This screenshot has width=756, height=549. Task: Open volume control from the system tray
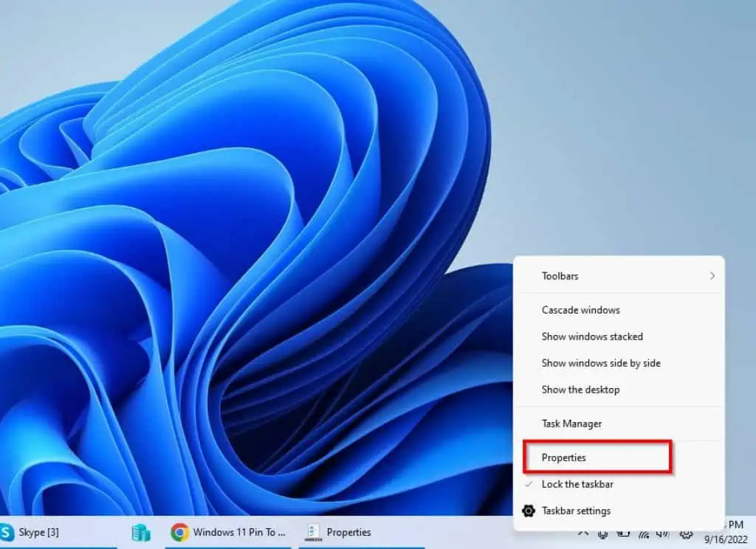tap(662, 534)
